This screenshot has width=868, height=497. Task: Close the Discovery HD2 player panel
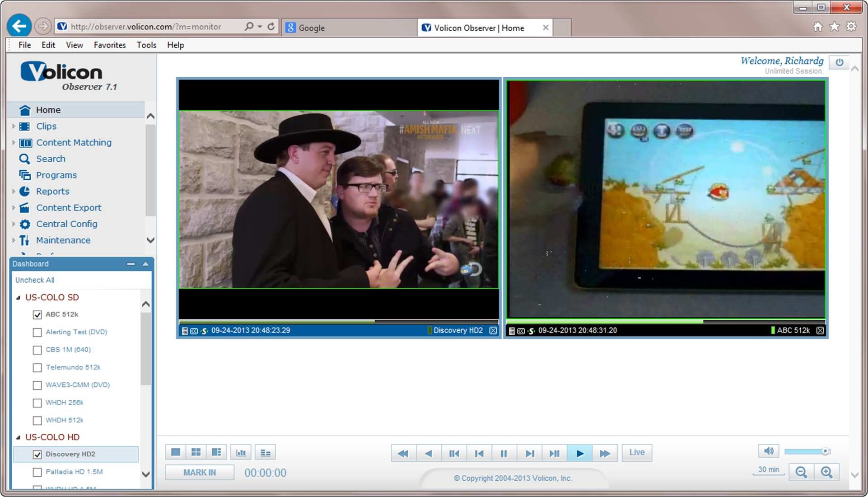[493, 331]
